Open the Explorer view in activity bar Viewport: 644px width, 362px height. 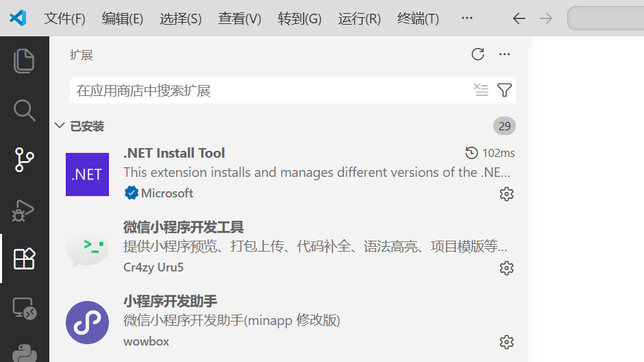click(x=24, y=61)
